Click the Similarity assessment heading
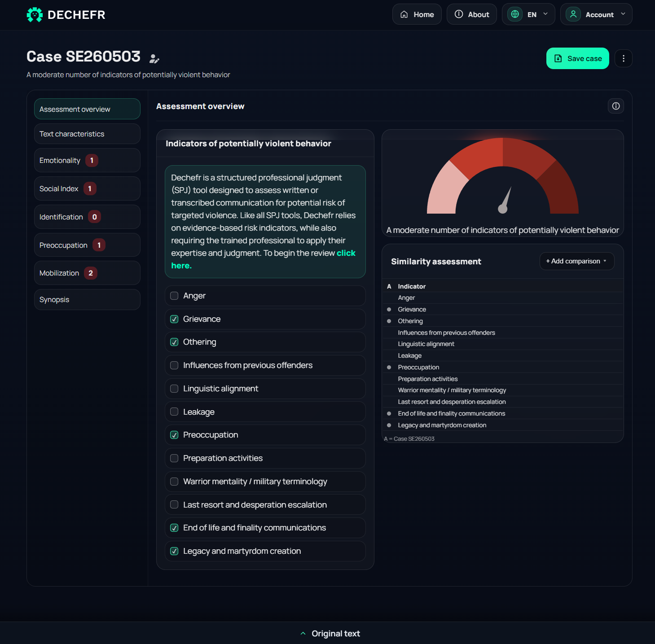The height and width of the screenshot is (644, 655). 436,262
